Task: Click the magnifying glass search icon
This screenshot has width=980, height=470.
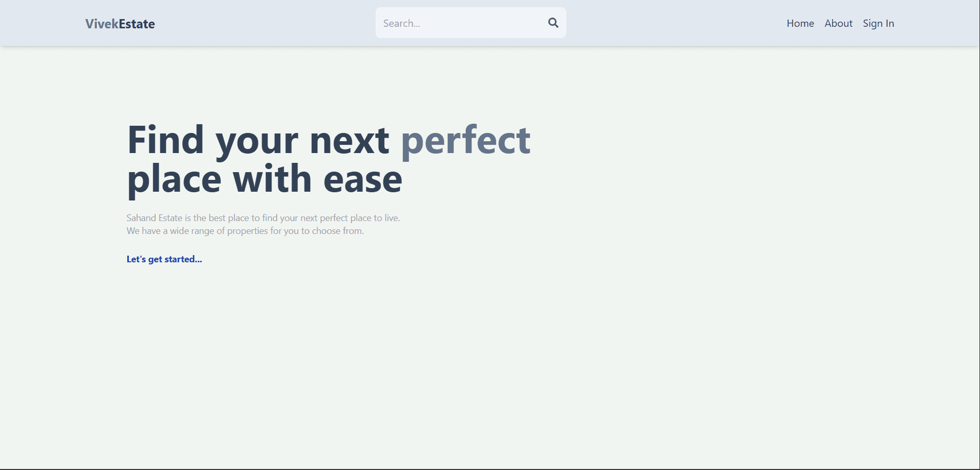Action: (x=553, y=23)
